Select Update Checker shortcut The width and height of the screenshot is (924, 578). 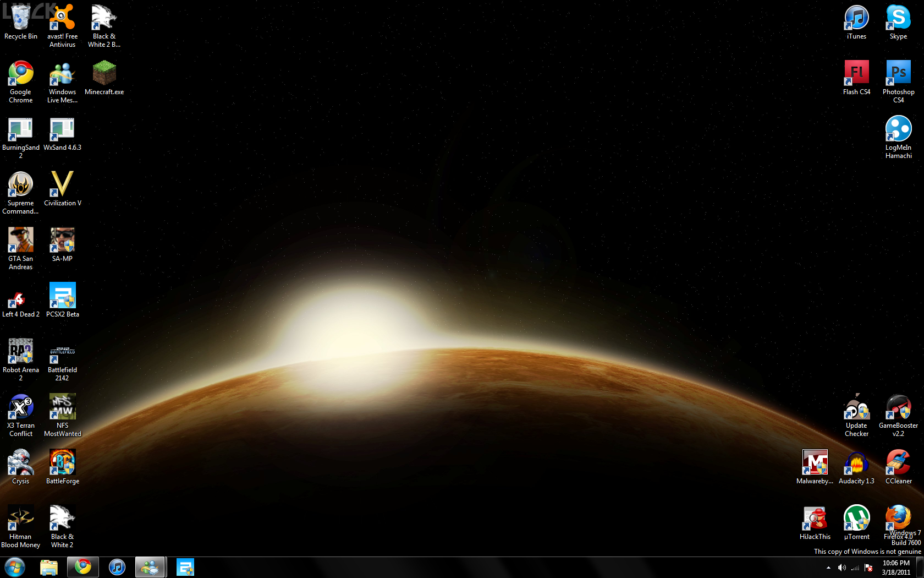(x=857, y=415)
